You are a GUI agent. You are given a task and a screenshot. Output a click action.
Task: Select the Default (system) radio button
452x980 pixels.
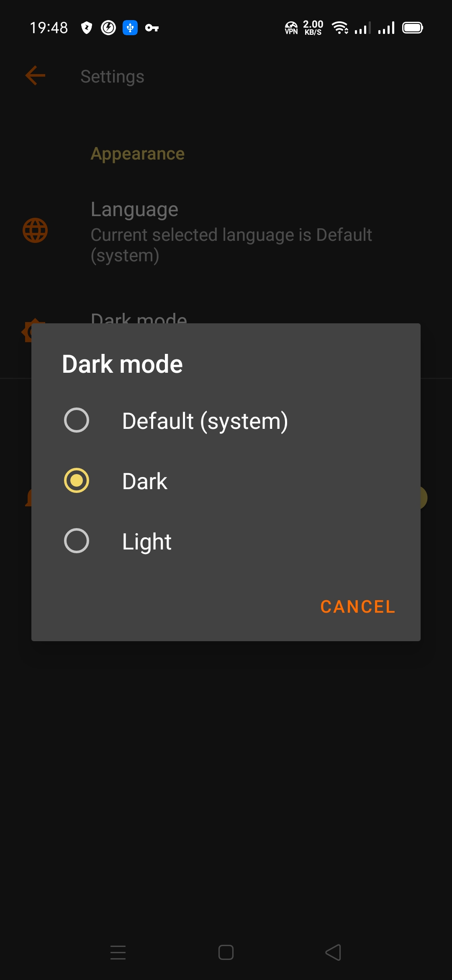coord(77,420)
